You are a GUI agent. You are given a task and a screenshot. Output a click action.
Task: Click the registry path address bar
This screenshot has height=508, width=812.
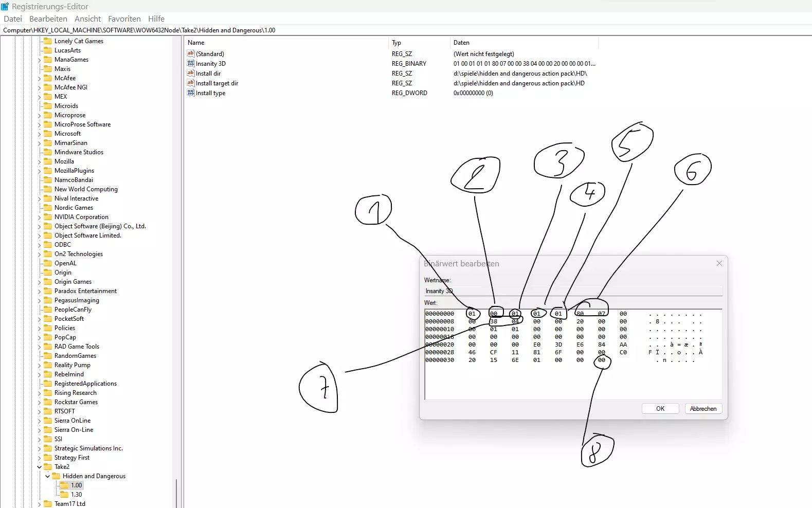(x=406, y=30)
